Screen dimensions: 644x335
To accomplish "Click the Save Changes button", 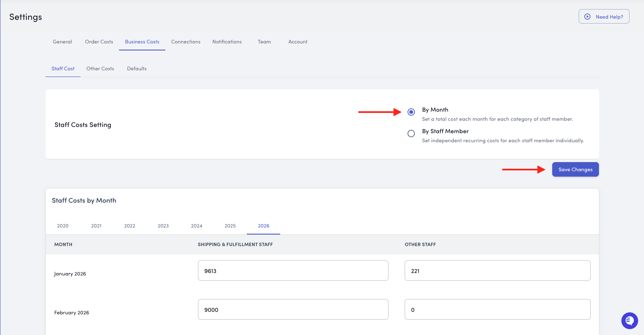I will click(575, 170).
